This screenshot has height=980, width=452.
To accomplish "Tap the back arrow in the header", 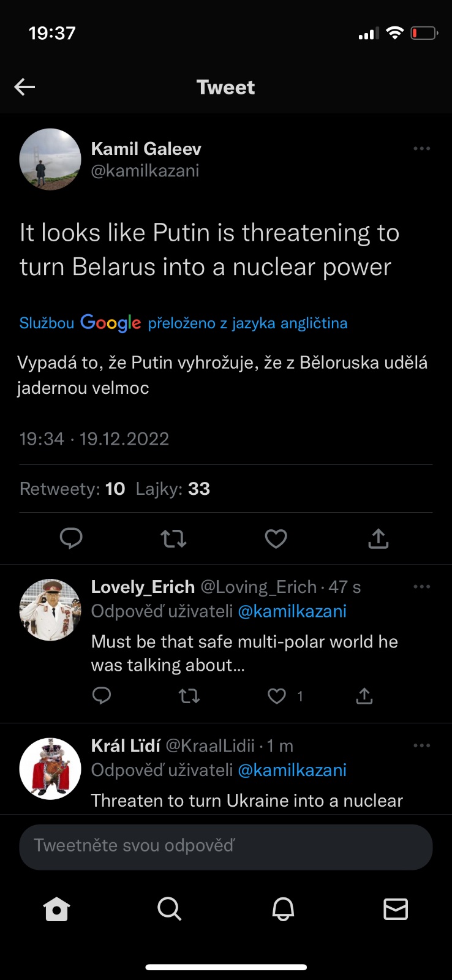I will 24,87.
